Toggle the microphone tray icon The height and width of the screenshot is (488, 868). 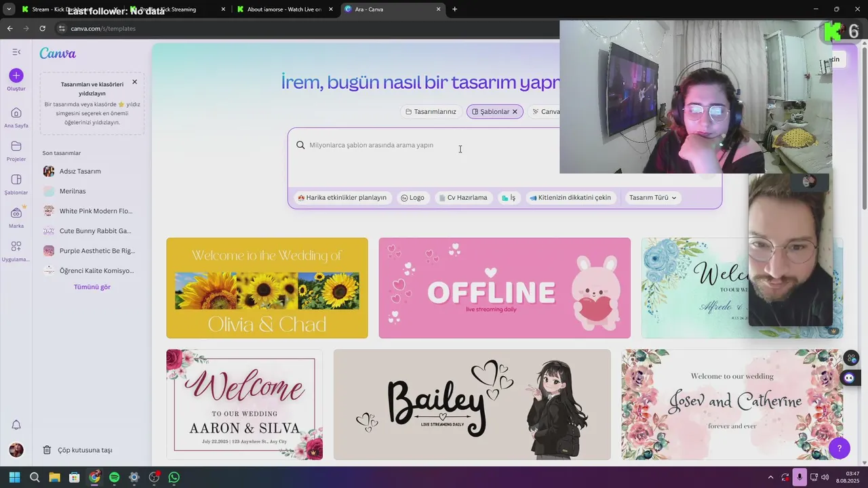click(x=800, y=477)
